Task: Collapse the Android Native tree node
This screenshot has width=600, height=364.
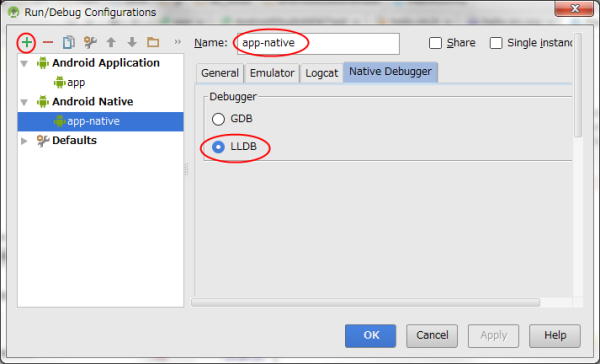Action: [x=24, y=102]
